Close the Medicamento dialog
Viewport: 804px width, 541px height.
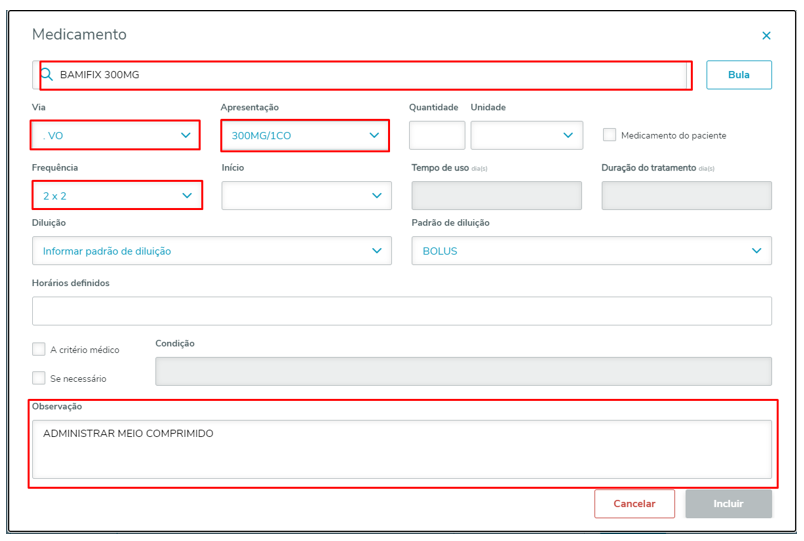pos(766,36)
